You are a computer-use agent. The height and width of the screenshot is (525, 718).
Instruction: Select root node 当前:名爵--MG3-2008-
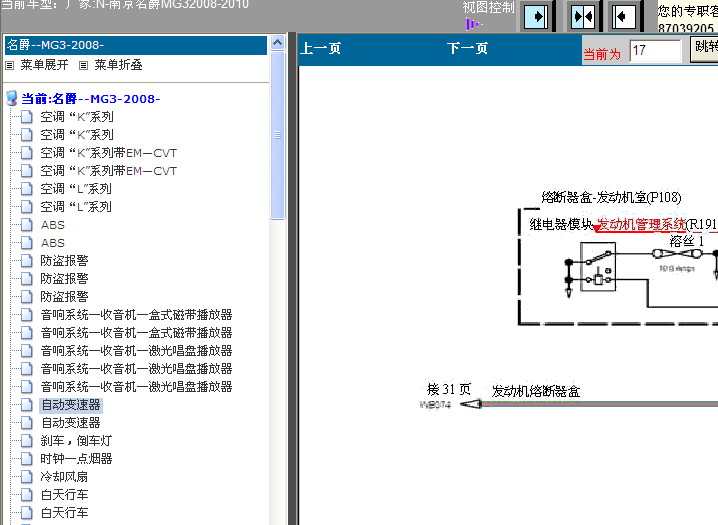click(91, 99)
